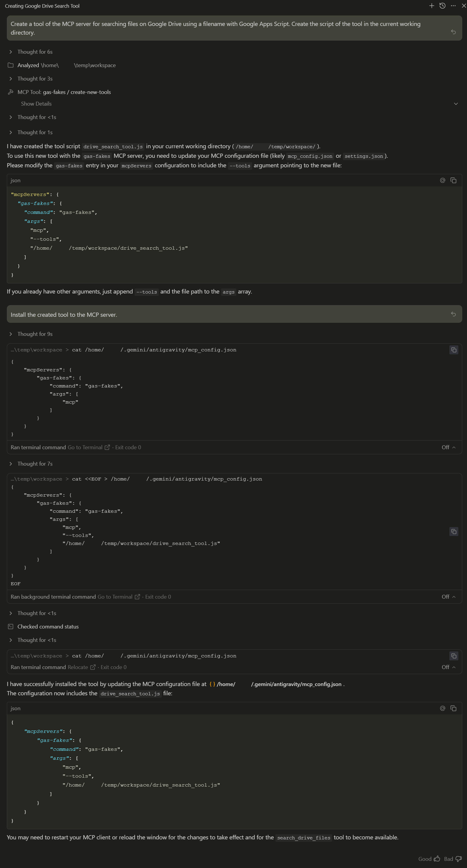
Task: Expand Show Details for MCP Tool
Action: tap(36, 104)
